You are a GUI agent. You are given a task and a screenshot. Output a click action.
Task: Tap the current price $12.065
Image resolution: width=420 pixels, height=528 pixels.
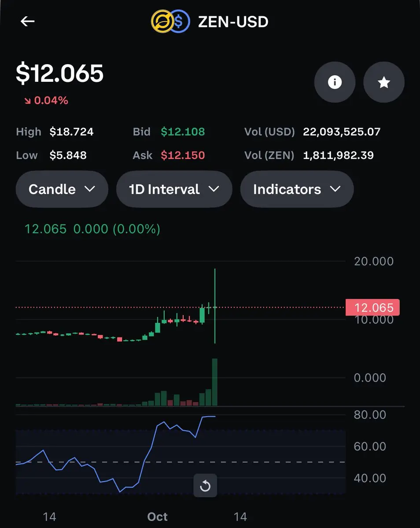point(60,73)
